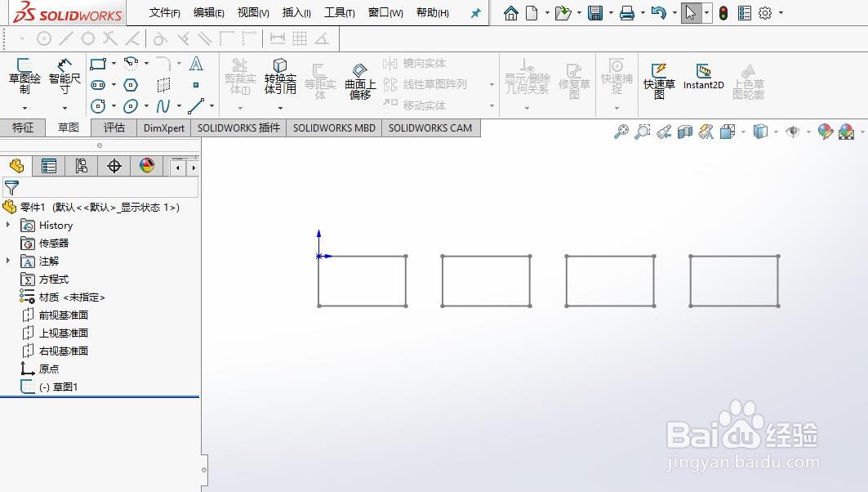Expand the 注解 tree node
Viewport: 868px width, 492px height.
(7, 261)
